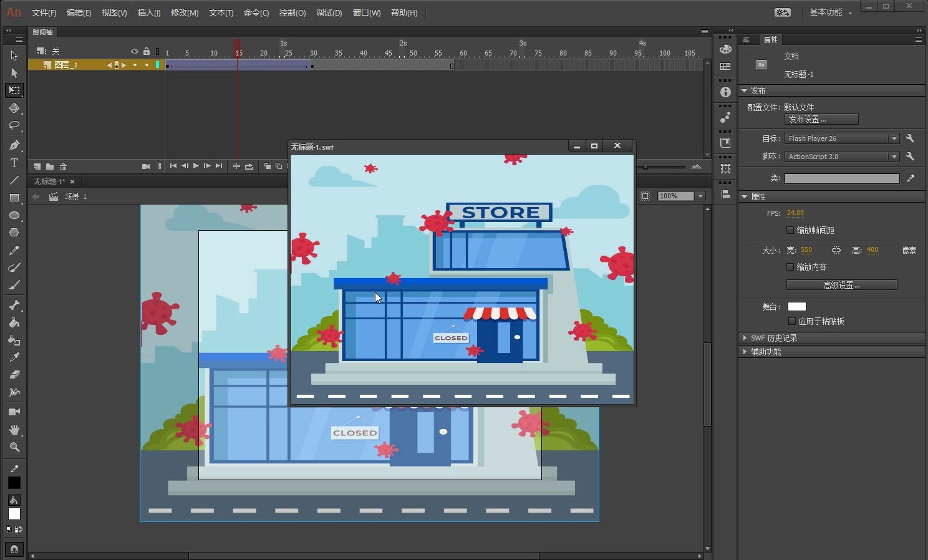
Task: Open the ActionScript 3.0 script dropdown
Action: tap(842, 157)
